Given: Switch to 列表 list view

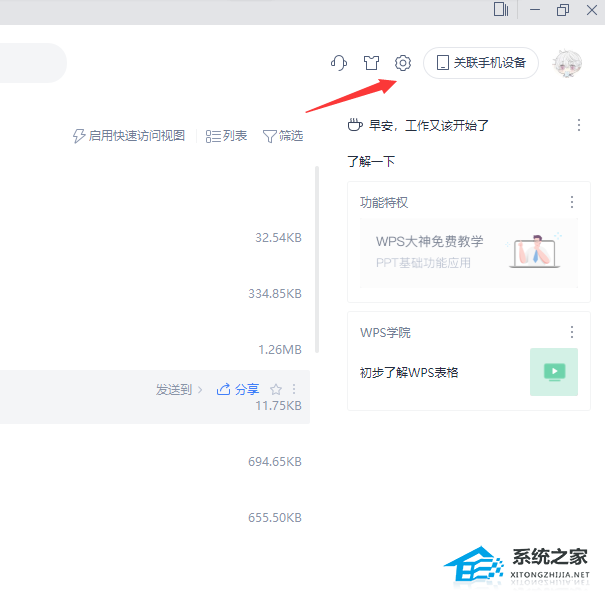Looking at the screenshot, I should pyautogui.click(x=226, y=136).
